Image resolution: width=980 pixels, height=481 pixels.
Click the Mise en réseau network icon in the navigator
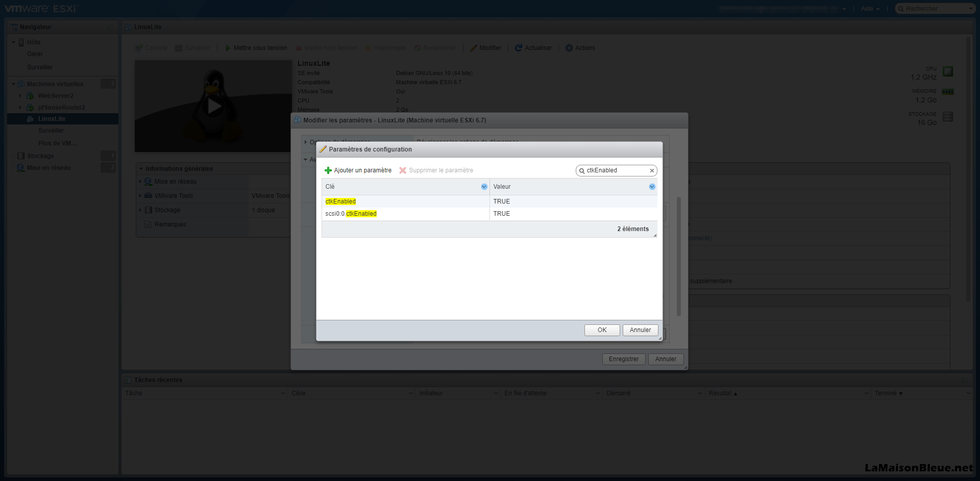(21, 168)
